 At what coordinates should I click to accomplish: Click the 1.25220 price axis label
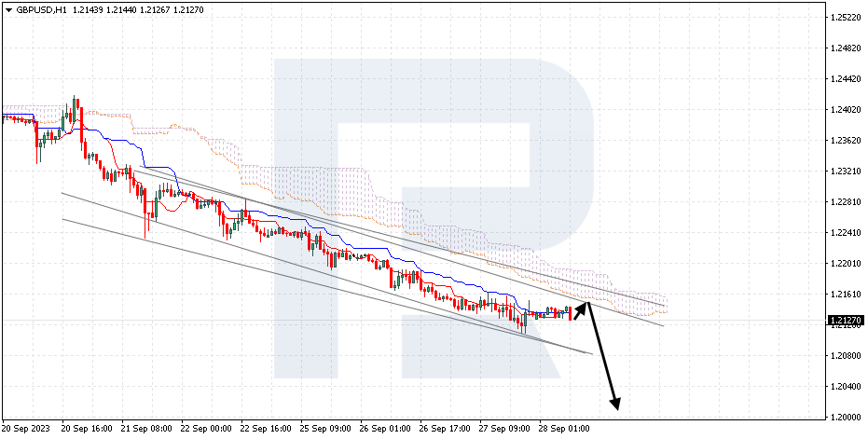(x=844, y=18)
